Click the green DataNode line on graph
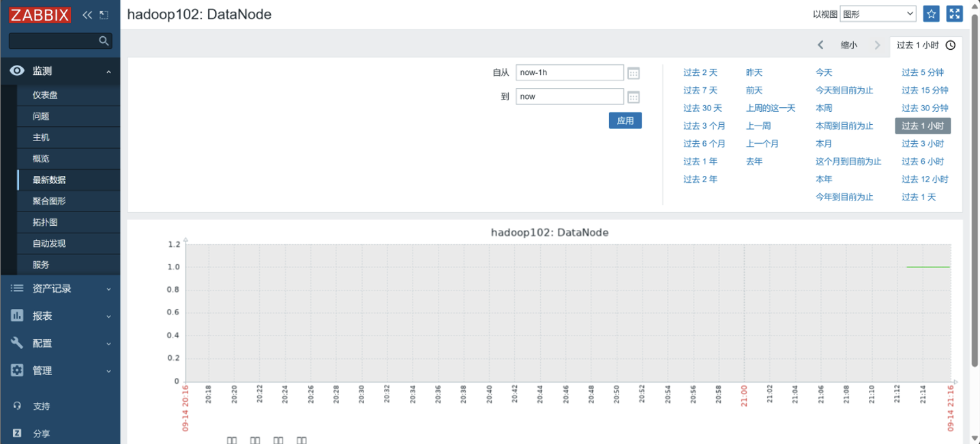 coord(928,267)
